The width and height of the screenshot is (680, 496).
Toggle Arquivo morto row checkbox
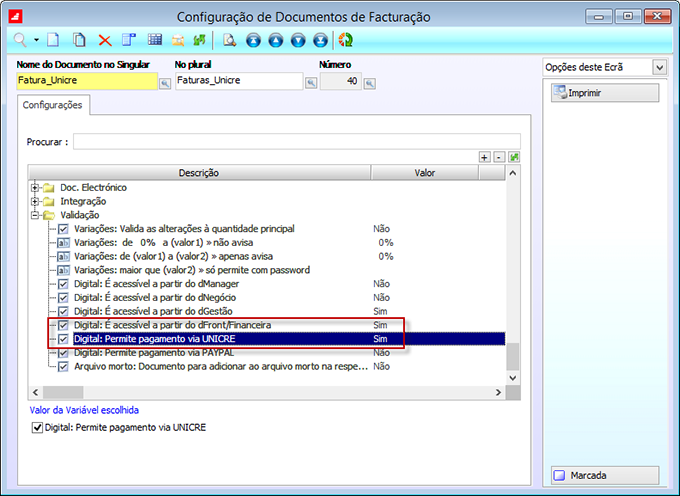[x=63, y=367]
